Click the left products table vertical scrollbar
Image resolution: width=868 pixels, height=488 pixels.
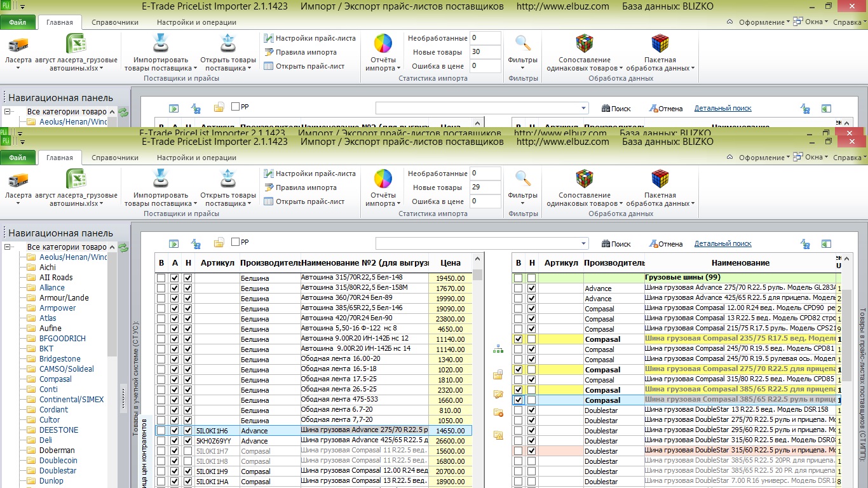click(478, 375)
